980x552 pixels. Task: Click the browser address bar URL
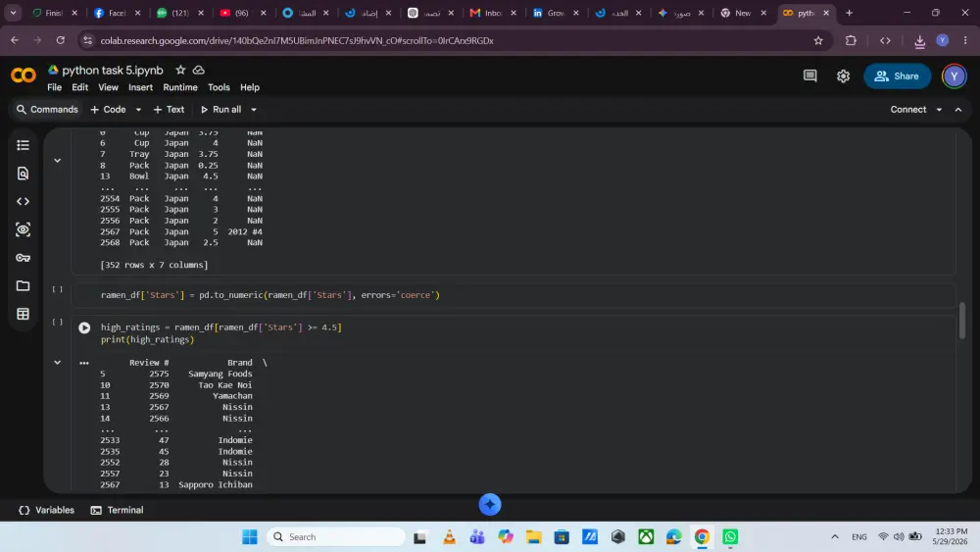coord(297,40)
